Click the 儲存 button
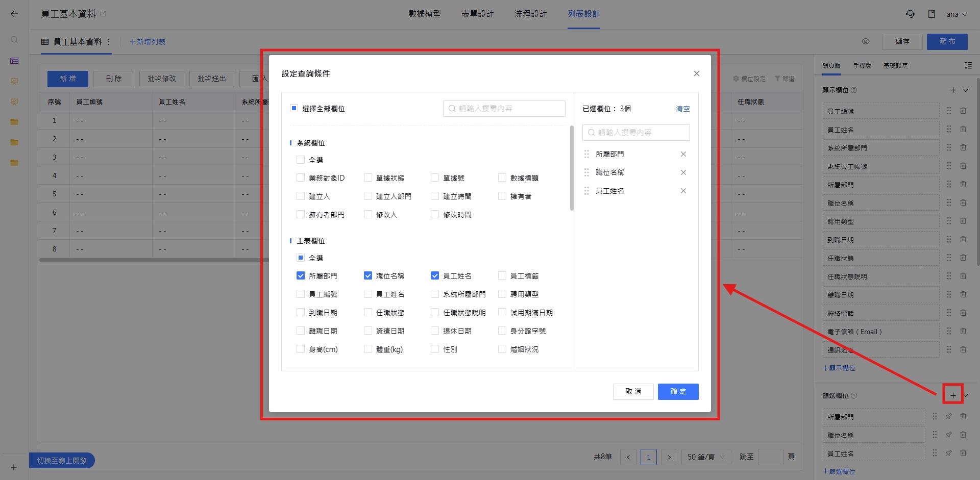The height and width of the screenshot is (480, 980). pyautogui.click(x=902, y=41)
